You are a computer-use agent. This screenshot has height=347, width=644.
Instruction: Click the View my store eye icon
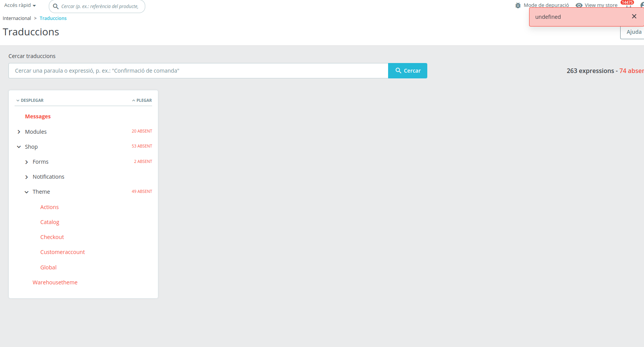click(579, 5)
